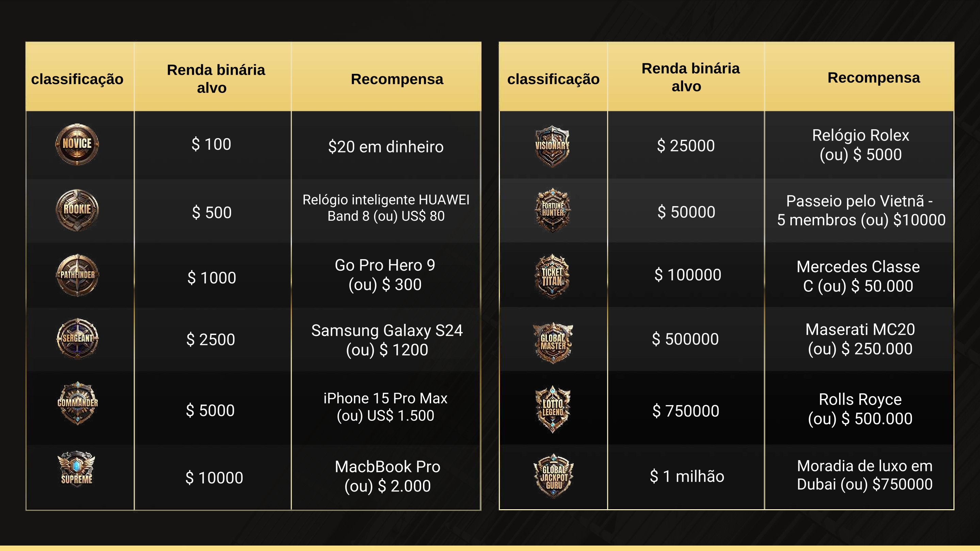
Task: Select the Fortune Hunter badge
Action: pyautogui.click(x=553, y=210)
